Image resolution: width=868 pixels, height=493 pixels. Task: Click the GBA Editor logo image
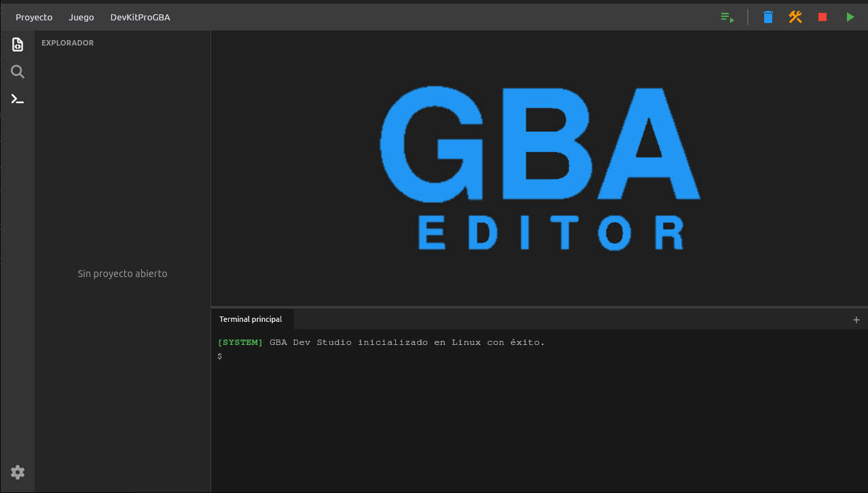[540, 168]
